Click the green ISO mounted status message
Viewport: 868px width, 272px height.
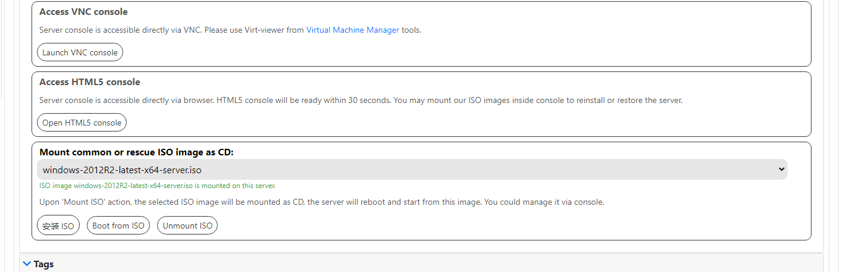(x=157, y=186)
